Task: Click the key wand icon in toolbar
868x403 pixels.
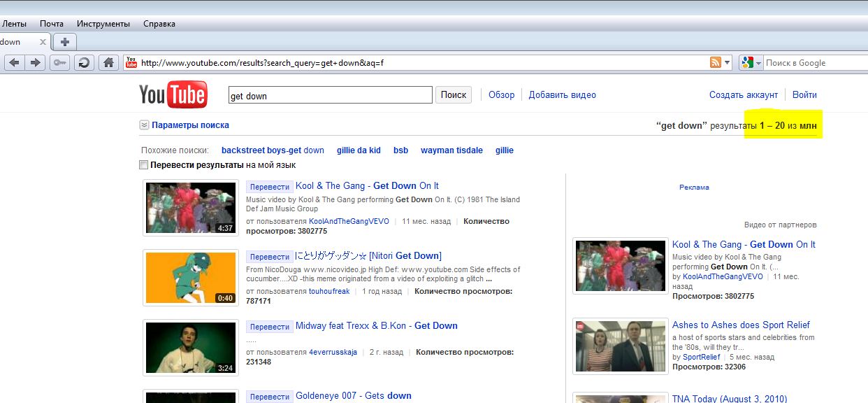Action: (x=59, y=62)
